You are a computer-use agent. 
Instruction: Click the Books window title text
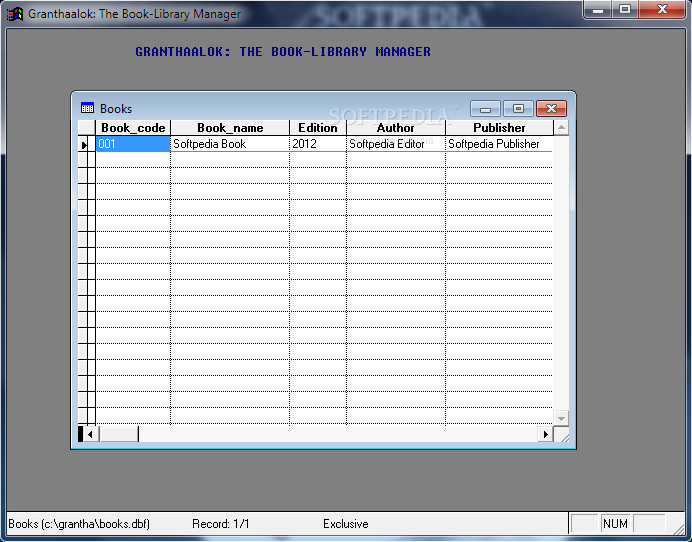pos(116,109)
